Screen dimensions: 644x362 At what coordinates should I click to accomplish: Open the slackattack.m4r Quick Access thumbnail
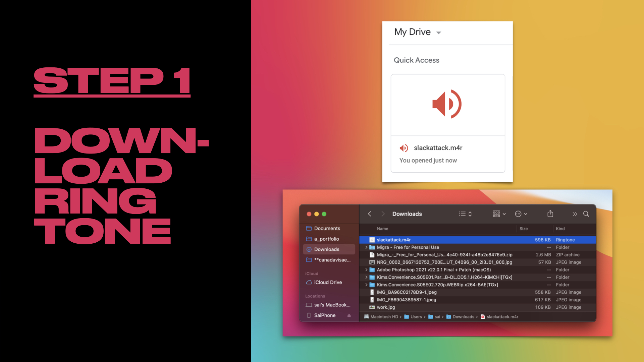[x=447, y=105]
